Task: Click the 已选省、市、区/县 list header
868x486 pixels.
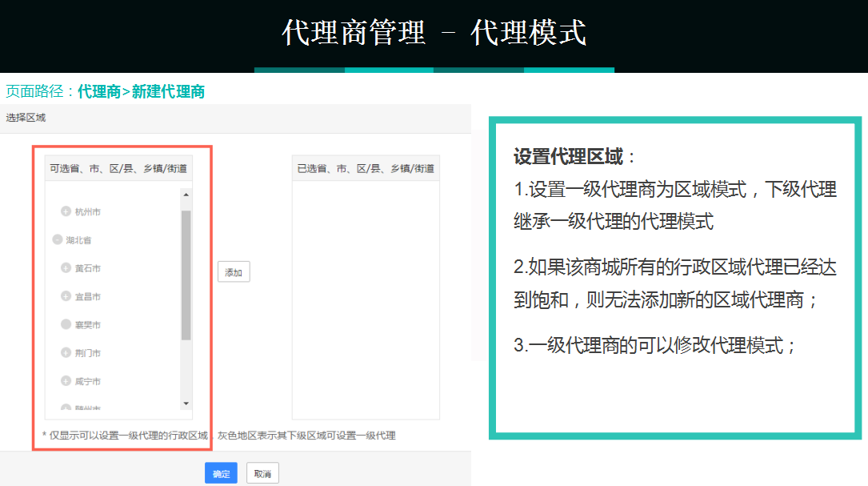Action: click(366, 168)
